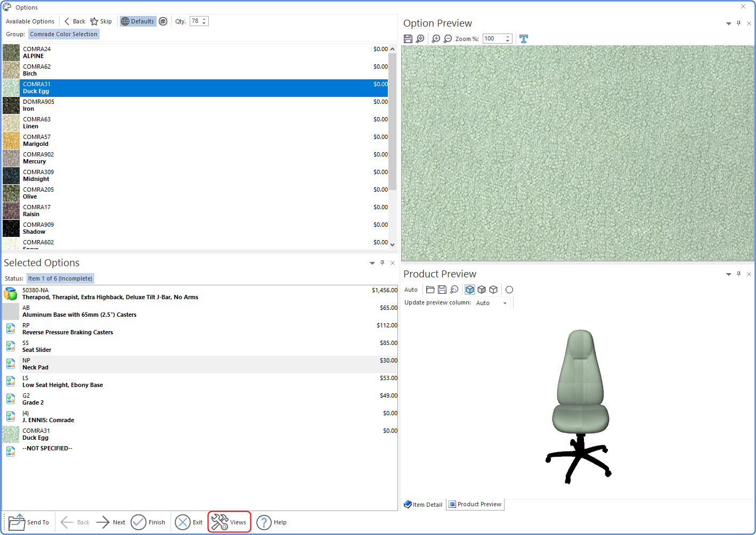Image resolution: width=756 pixels, height=535 pixels.
Task: Click the Low Seat Height option icon
Action: tap(11, 381)
